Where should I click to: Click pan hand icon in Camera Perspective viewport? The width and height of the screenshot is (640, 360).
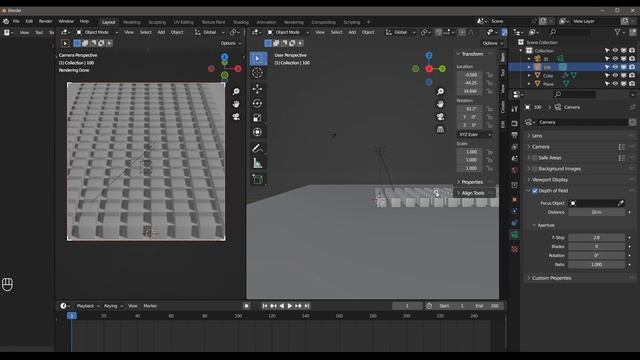pos(236,104)
